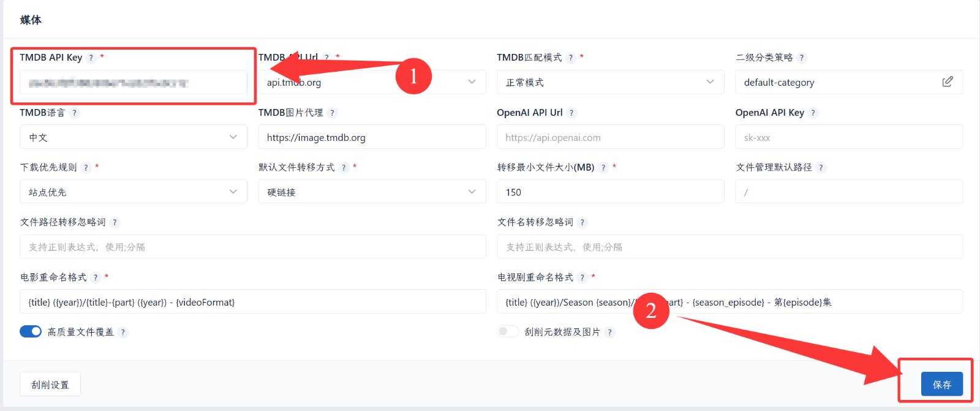Screen dimensions: 980x411
Task: Click 文件名转移忽略词 input field
Action: tap(730, 247)
